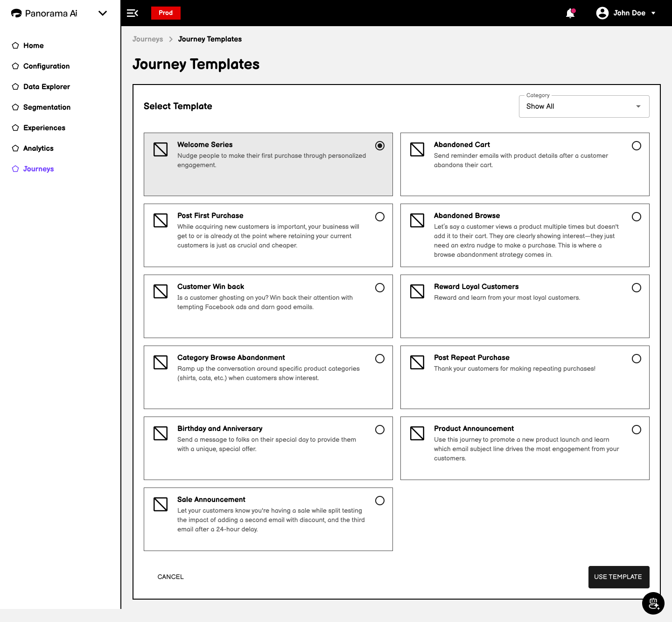Screen dimensions: 672x622
Task: Click the Data Explorer pentagon icon
Action: click(15, 86)
